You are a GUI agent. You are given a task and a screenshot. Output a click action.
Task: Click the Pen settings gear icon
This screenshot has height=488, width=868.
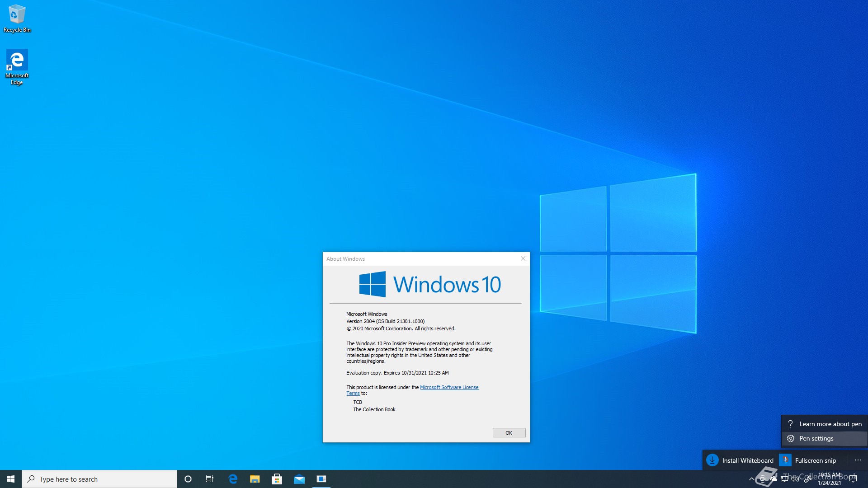(x=791, y=438)
